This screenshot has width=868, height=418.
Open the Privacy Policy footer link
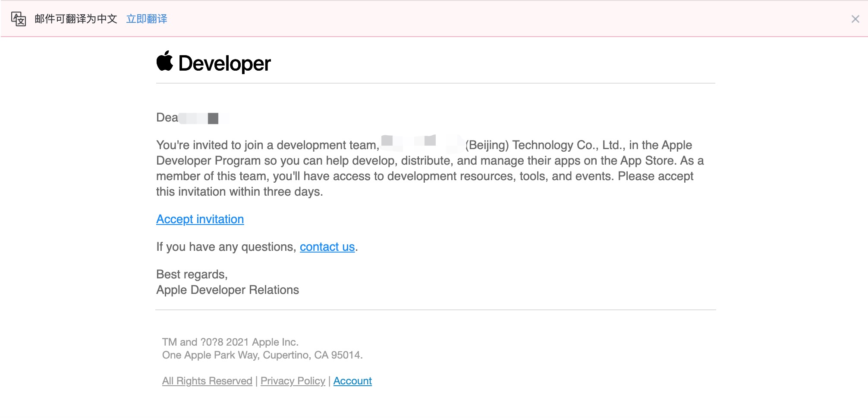[293, 381]
